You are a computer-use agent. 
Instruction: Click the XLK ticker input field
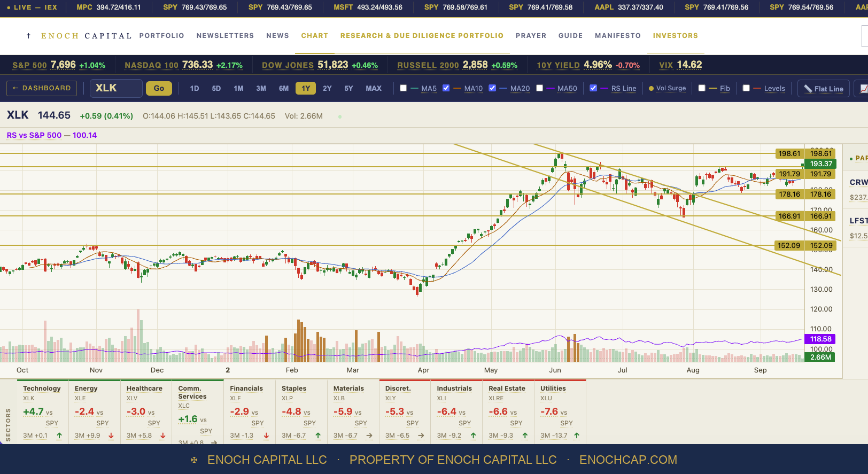(x=116, y=88)
